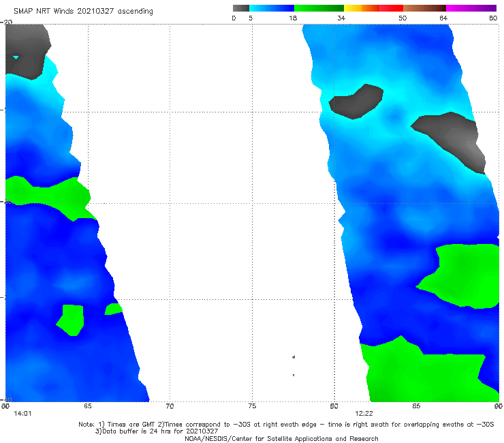504x443 pixels.
Task: Click the color bar label '64'
Action: (443, 18)
